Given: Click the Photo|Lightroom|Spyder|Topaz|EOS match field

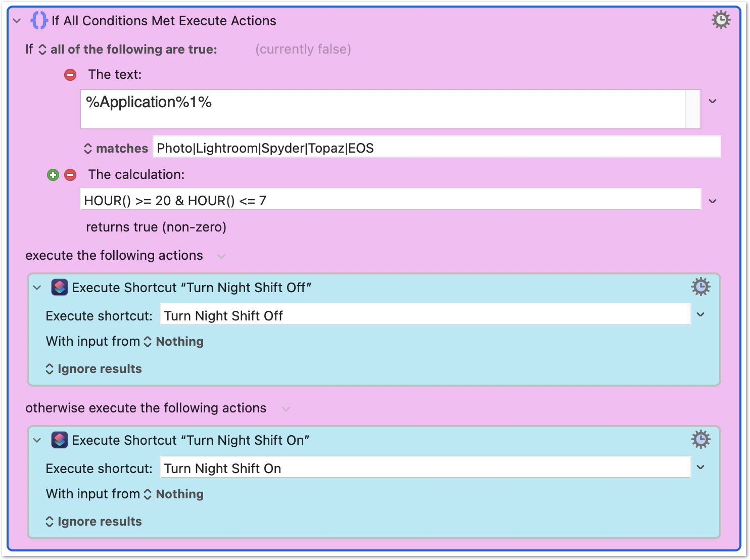Looking at the screenshot, I should [x=437, y=148].
